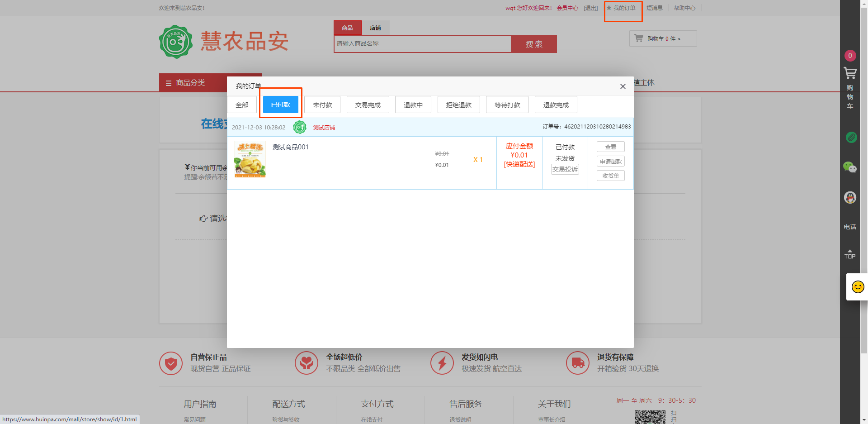
Task: Click the sidebar shopping cart icon
Action: [850, 73]
